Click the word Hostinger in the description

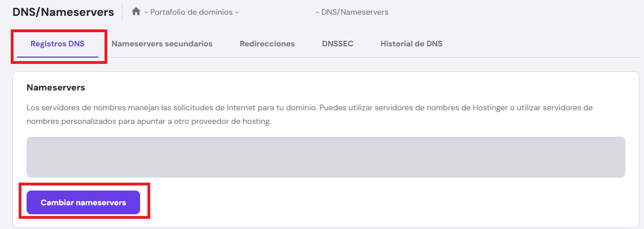492,107
